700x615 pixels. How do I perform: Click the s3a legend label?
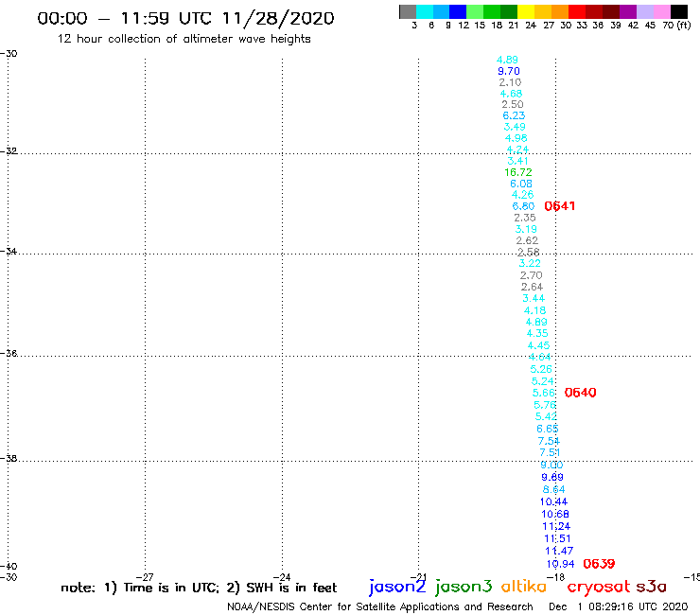(652, 587)
